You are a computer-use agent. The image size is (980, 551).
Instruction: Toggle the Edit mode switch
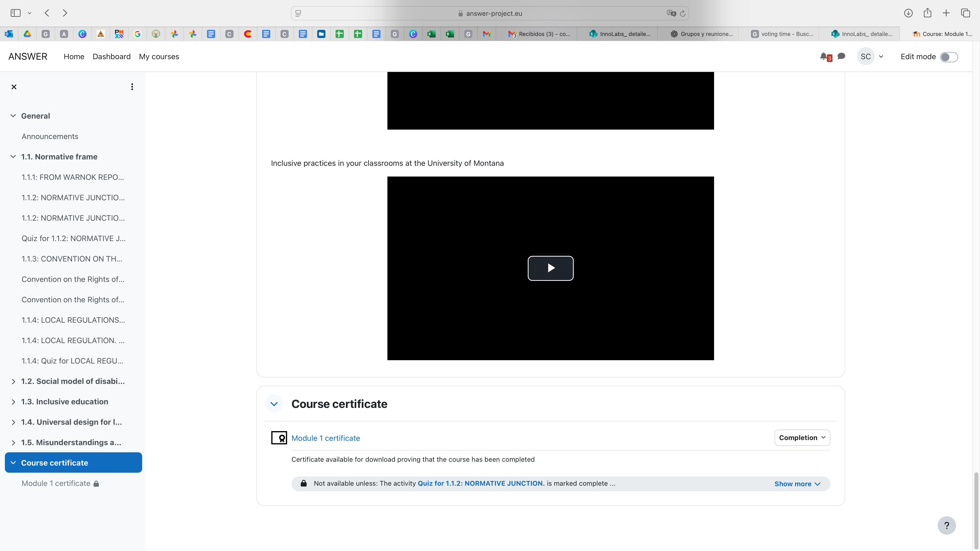click(x=949, y=57)
